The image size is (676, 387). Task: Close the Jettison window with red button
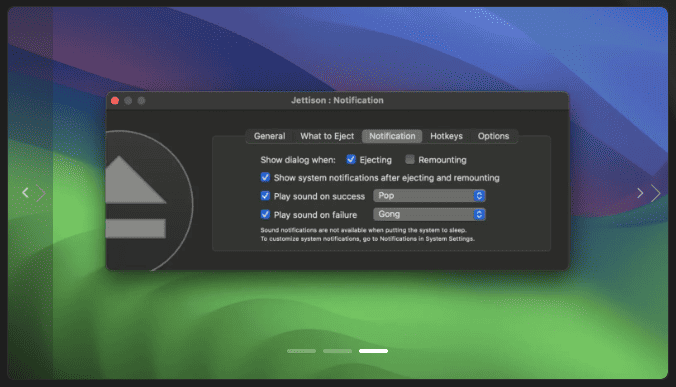point(115,101)
